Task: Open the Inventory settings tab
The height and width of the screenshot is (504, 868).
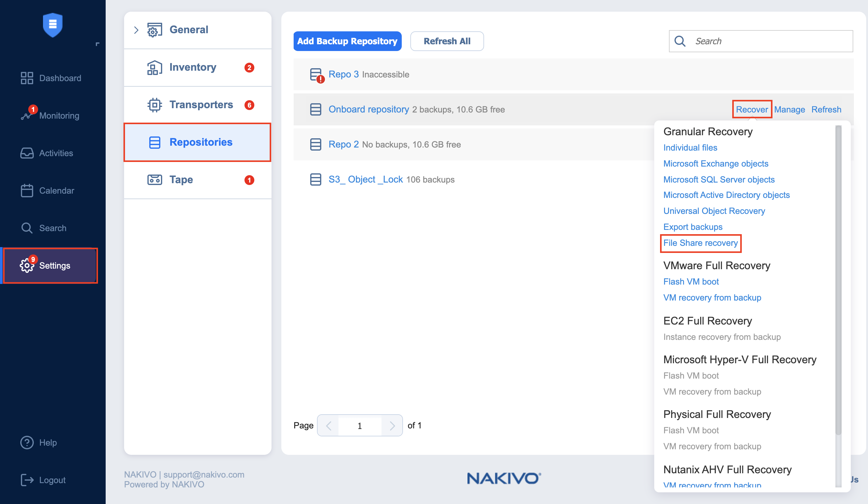Action: pyautogui.click(x=198, y=67)
